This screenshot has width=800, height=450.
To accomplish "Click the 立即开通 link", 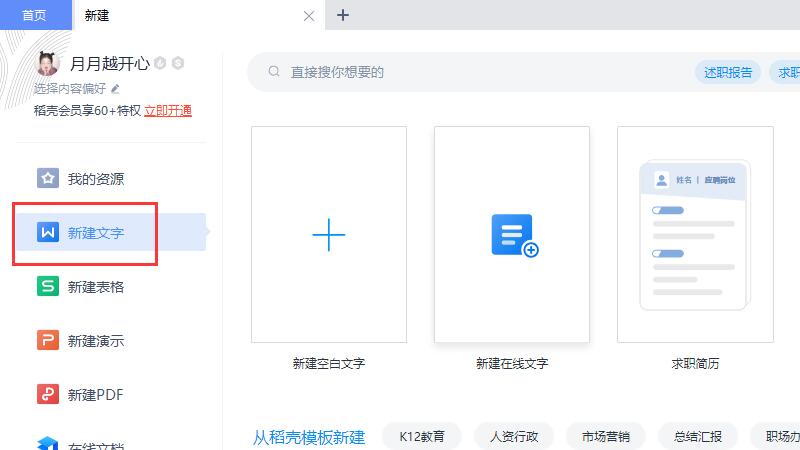I will 168,111.
